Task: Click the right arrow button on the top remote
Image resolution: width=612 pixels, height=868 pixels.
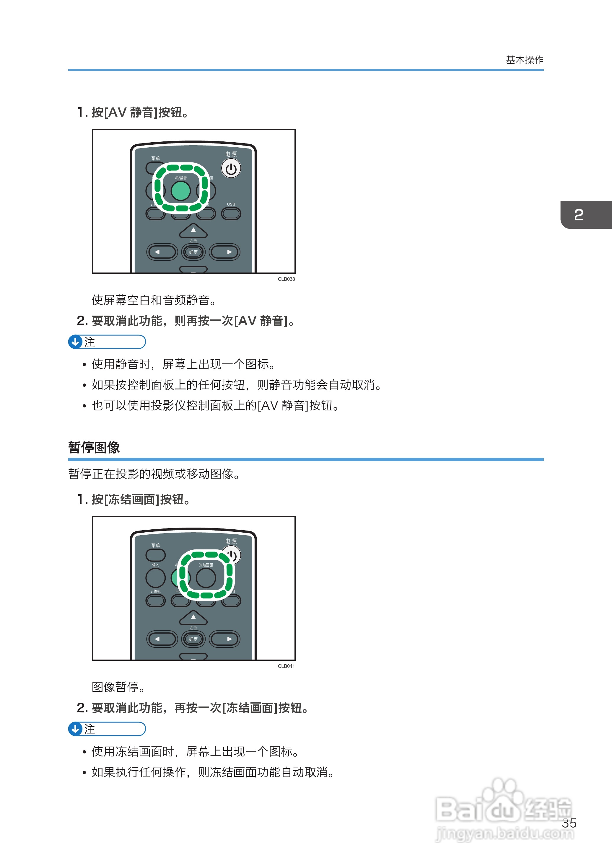Action: click(225, 252)
